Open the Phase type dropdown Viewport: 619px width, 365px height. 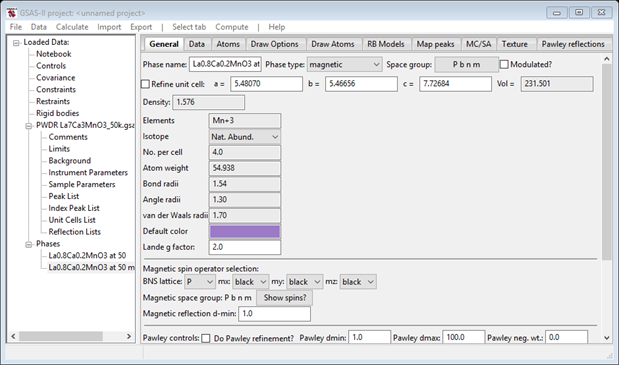(345, 64)
